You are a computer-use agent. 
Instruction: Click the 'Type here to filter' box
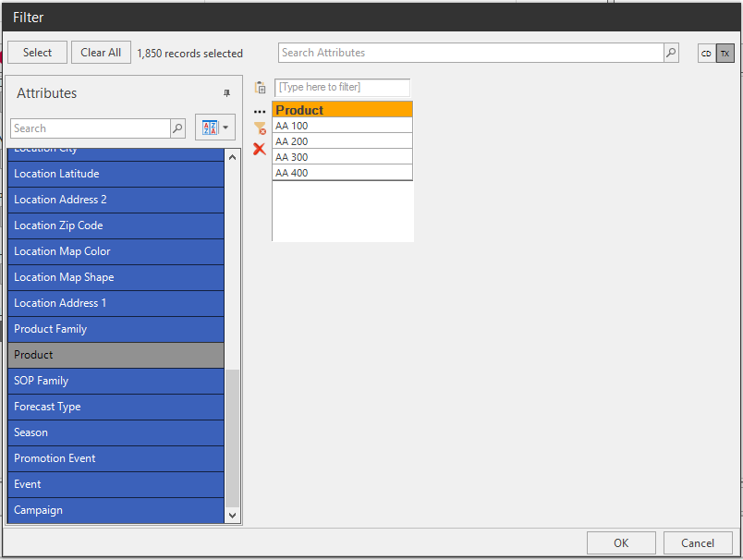[x=342, y=87]
